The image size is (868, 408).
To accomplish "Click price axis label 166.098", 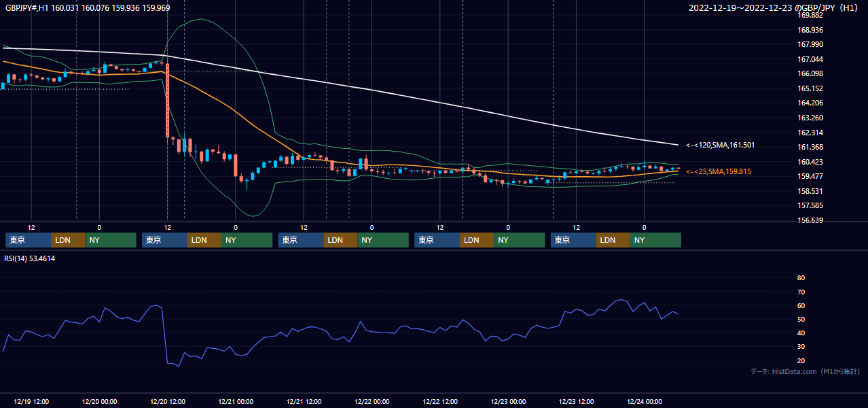I will pyautogui.click(x=810, y=73).
